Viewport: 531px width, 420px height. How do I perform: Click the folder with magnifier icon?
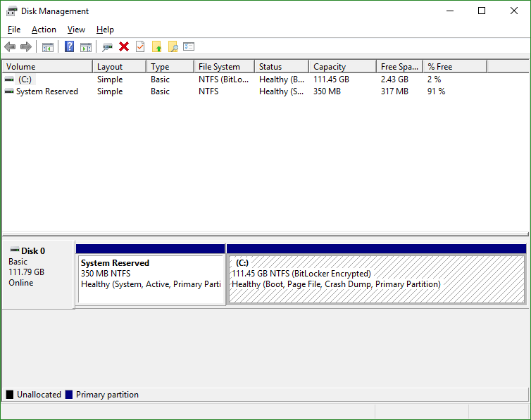pyautogui.click(x=173, y=47)
